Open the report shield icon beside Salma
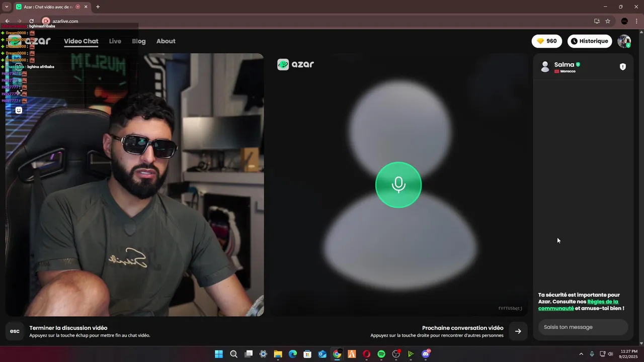This screenshot has width=644, height=362. click(x=623, y=67)
